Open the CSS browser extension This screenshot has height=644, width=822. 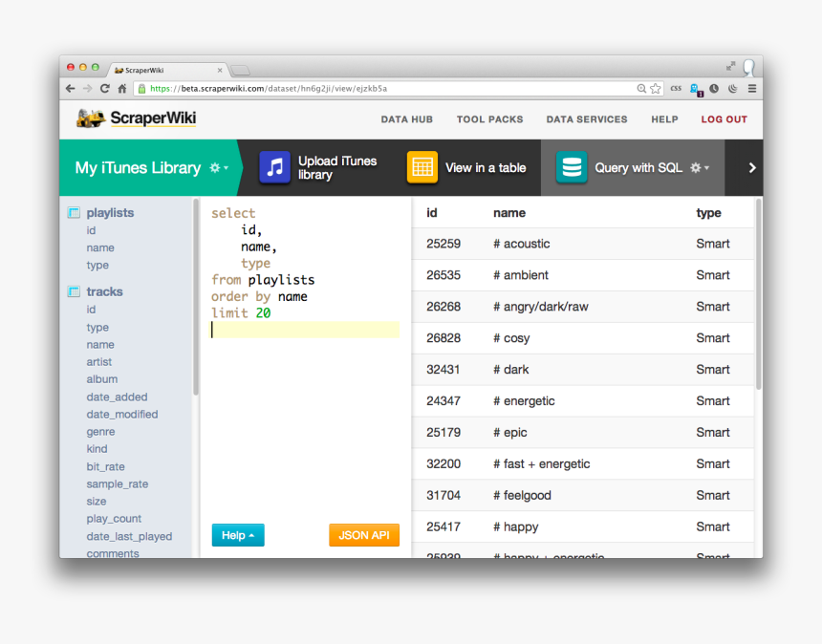[x=677, y=89]
